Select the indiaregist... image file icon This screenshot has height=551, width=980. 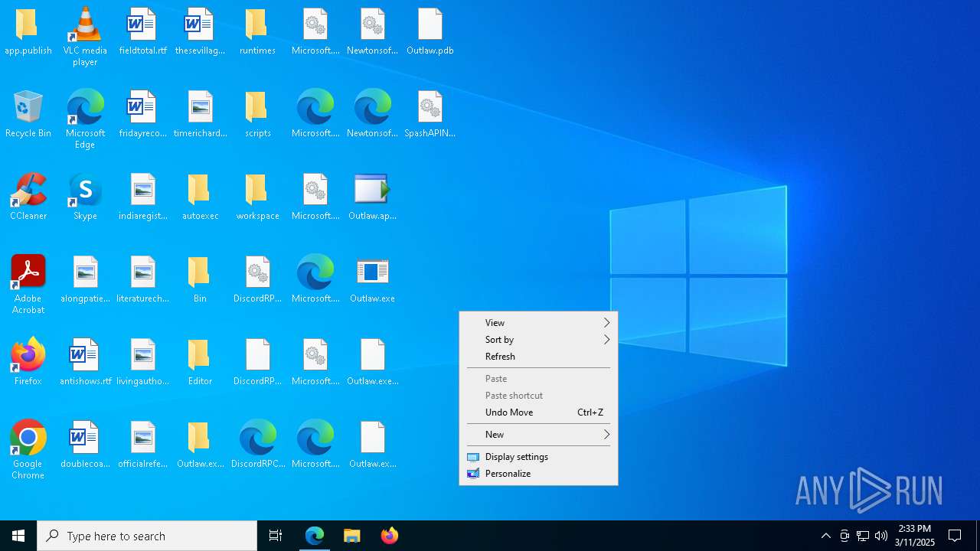142,197
